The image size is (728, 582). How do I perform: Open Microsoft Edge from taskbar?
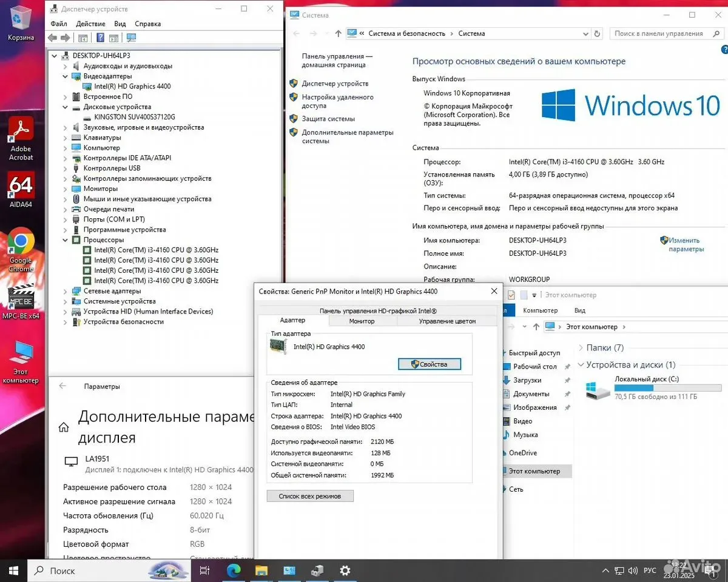coord(234,570)
